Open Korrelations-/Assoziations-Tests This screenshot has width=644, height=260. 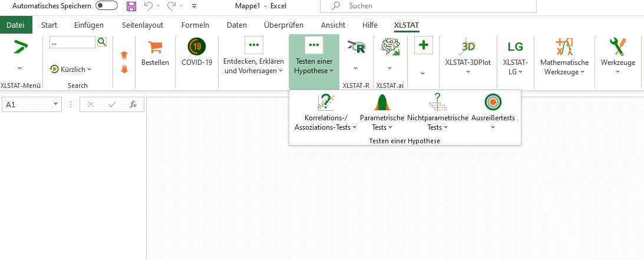325,113
